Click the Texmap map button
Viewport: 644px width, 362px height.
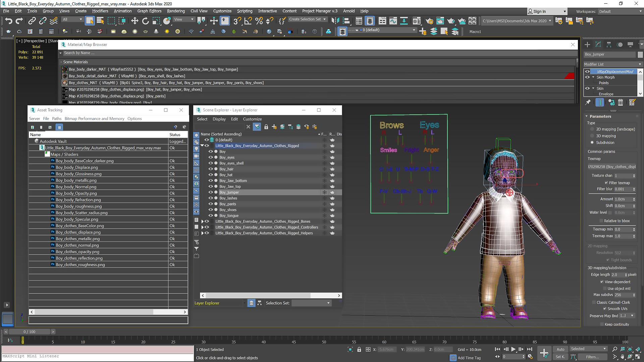click(612, 167)
